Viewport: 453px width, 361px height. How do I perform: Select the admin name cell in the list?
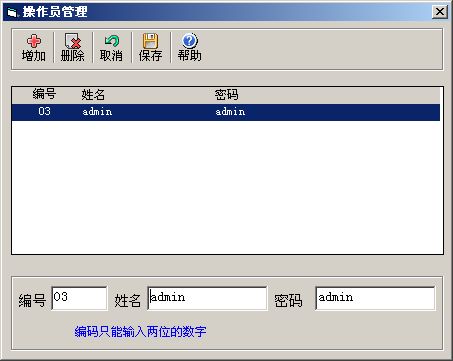[97, 112]
